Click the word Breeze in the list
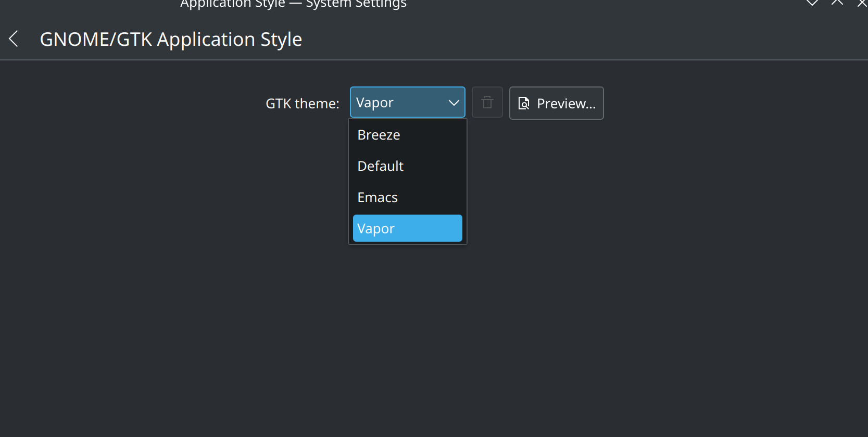Viewport: 868px width, 437px height. tap(379, 135)
